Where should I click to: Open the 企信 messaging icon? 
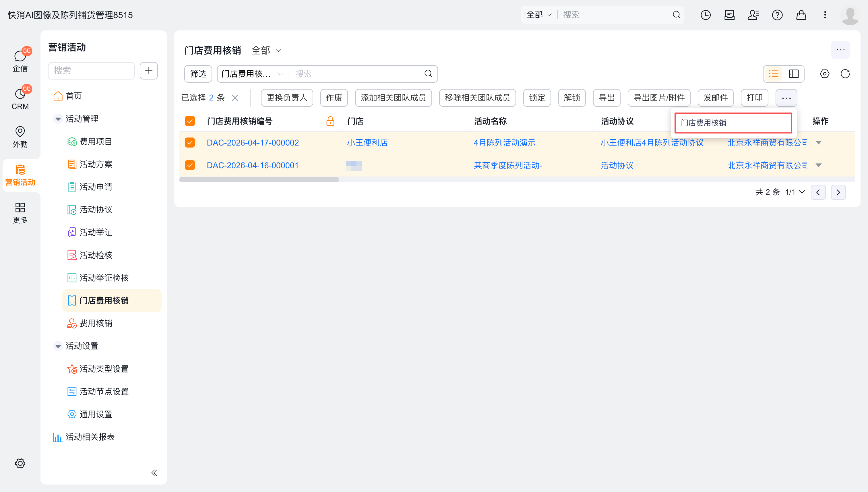[x=20, y=60]
